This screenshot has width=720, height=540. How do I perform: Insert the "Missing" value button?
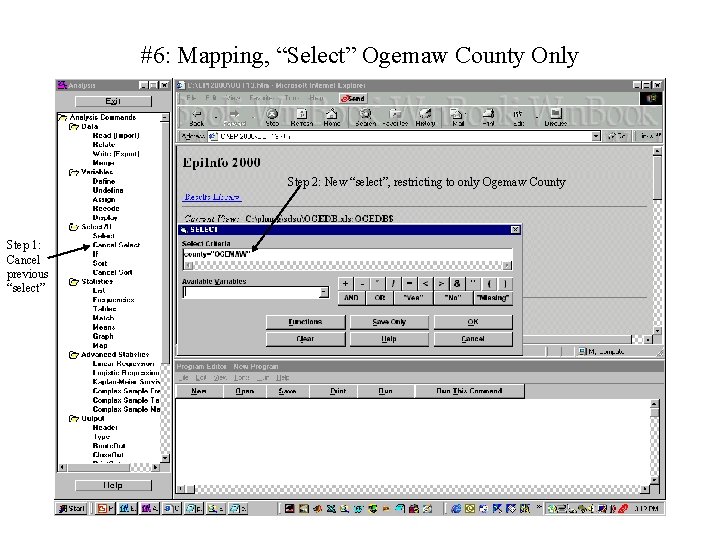tap(493, 298)
